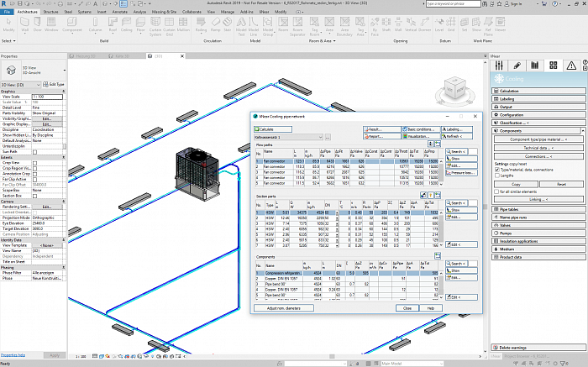Select the Wall tool in the ribbon

(24, 24)
